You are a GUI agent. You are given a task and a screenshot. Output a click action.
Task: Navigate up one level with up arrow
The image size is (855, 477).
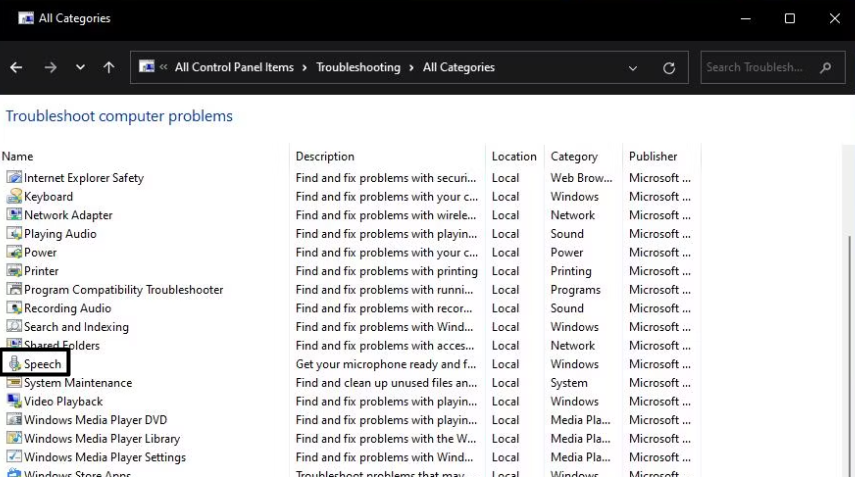point(109,68)
